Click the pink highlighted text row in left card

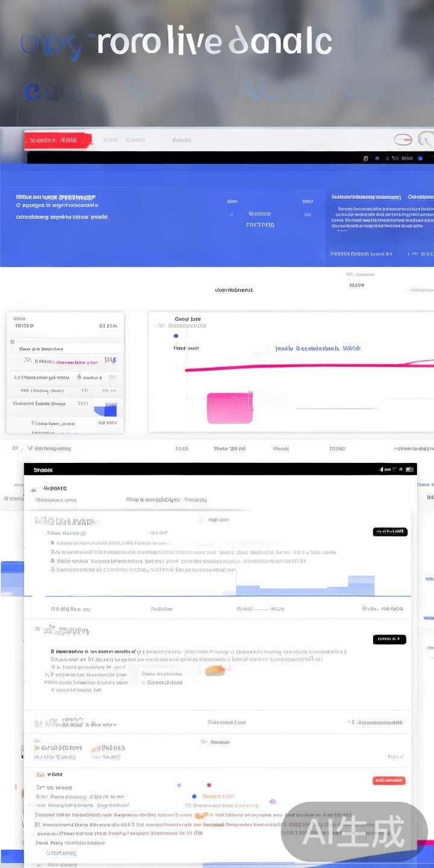click(x=75, y=362)
